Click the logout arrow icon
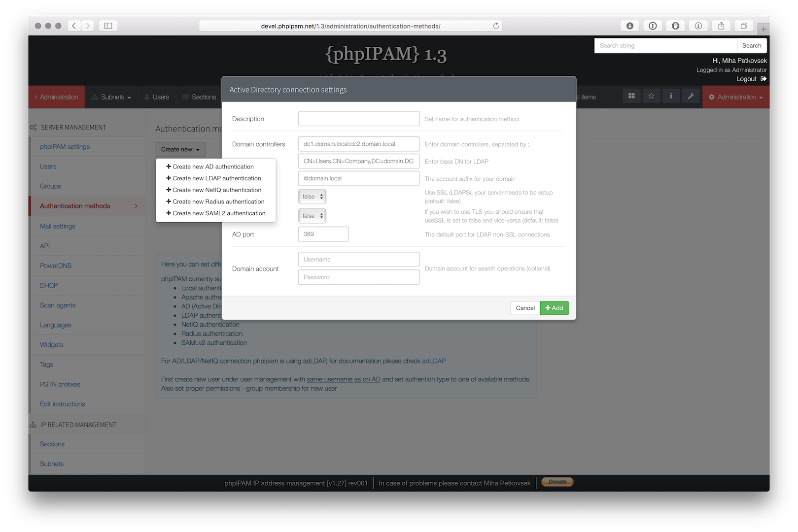This screenshot has height=532, width=798. (x=763, y=79)
